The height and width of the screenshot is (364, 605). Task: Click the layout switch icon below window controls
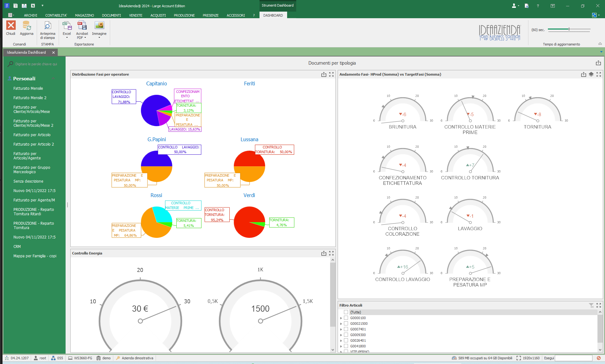pos(594,15)
